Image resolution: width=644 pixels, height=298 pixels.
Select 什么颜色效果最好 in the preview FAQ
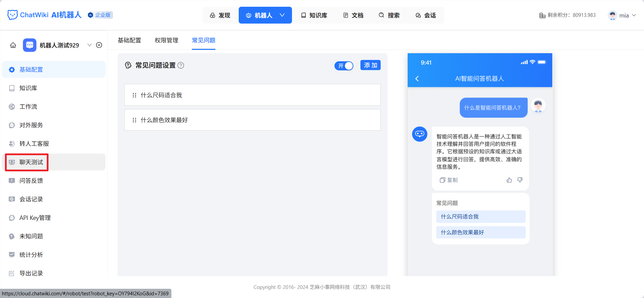(x=481, y=232)
